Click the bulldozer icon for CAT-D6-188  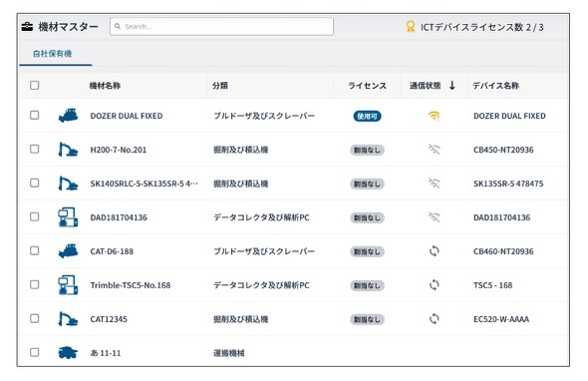pos(68,250)
